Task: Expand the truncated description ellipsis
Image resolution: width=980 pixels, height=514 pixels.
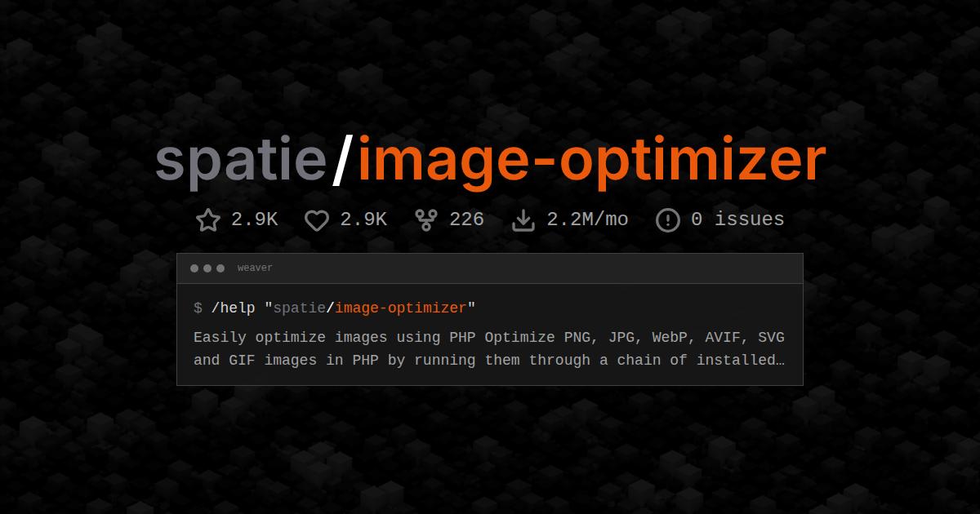Action: 781,360
